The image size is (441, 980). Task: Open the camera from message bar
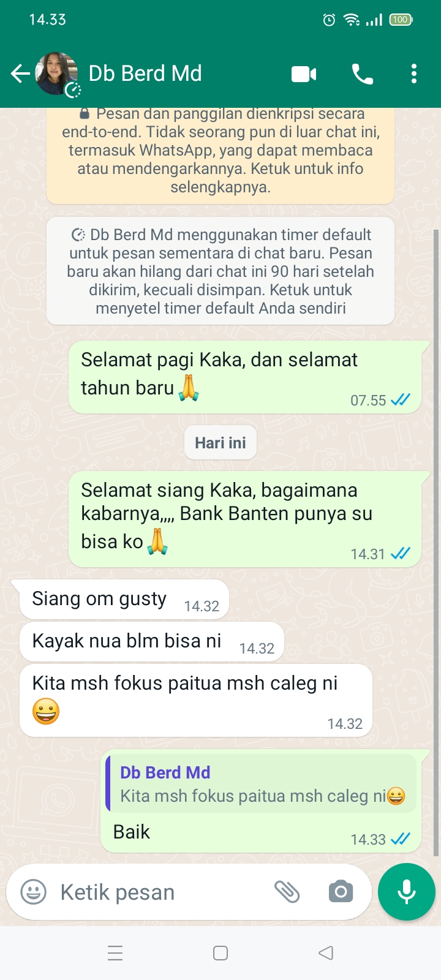coord(341,892)
